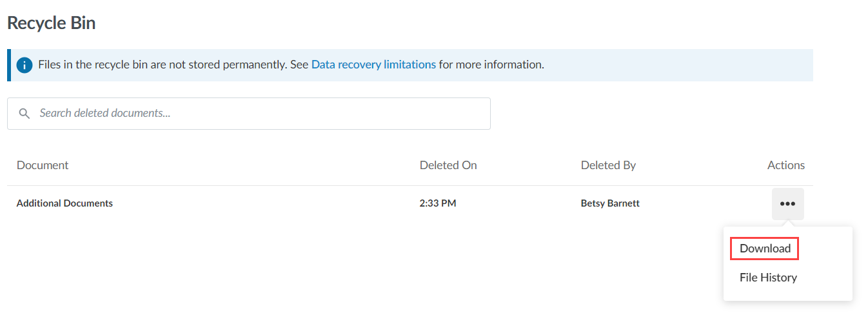
Task: Open the three-dot actions menu
Action: (x=787, y=204)
